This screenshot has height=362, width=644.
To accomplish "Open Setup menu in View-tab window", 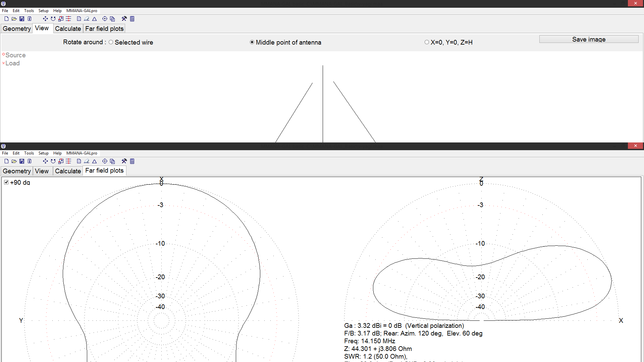I will [44, 11].
